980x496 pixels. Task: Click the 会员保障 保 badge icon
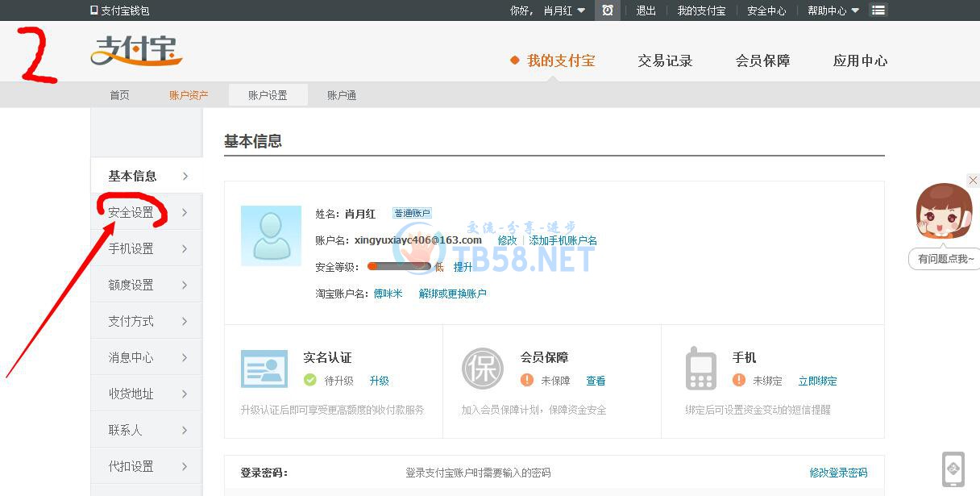(483, 369)
